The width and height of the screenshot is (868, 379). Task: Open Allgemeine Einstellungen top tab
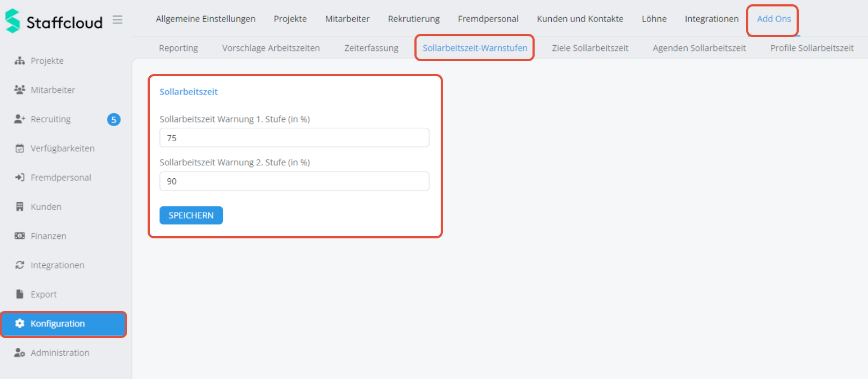click(x=206, y=19)
